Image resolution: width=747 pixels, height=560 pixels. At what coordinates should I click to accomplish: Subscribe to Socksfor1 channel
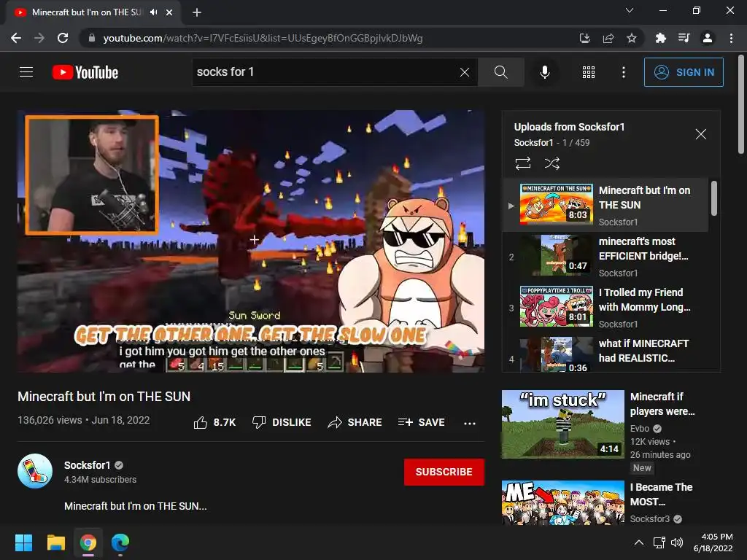pos(444,472)
